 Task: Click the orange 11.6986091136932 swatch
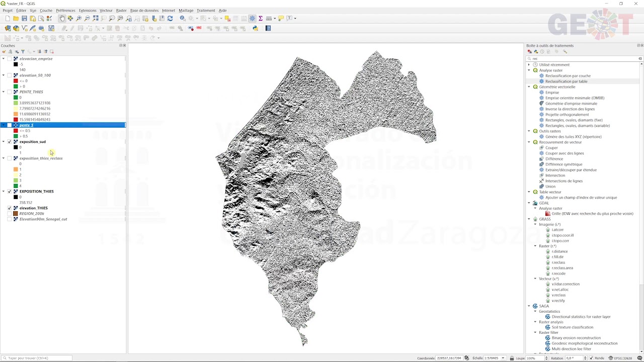[16, 114]
